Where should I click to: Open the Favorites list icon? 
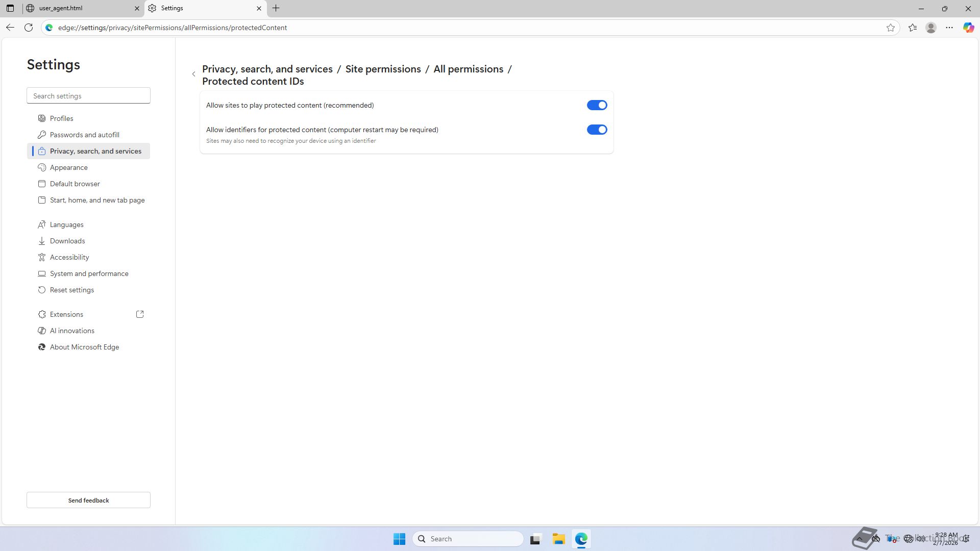click(x=913, y=28)
